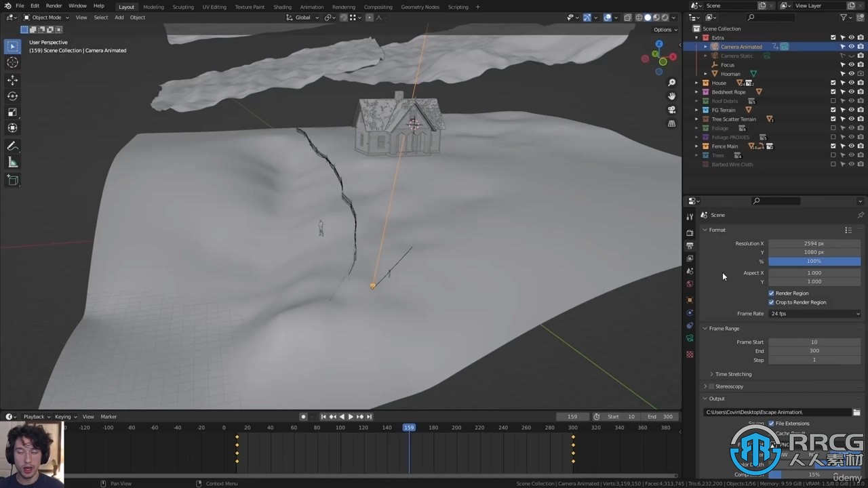This screenshot has height=488, width=868.
Task: Select the Move tool
Action: (x=12, y=80)
